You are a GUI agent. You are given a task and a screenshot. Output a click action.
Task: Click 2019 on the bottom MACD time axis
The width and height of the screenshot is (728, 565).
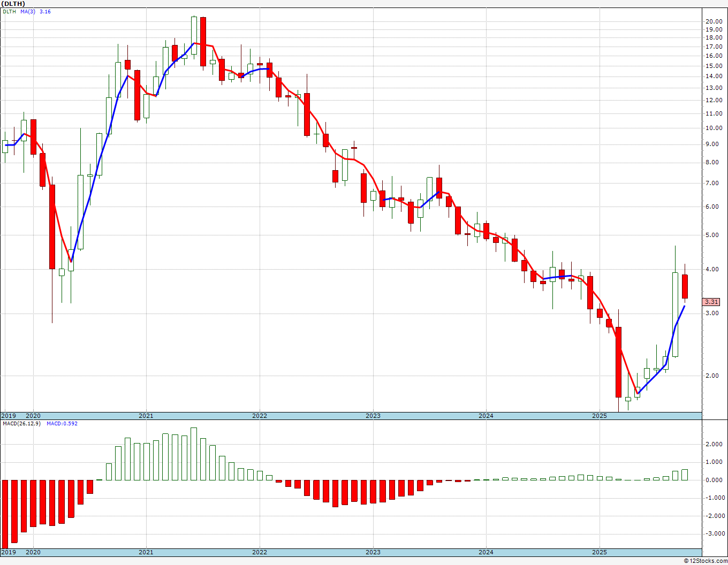coord(8,552)
